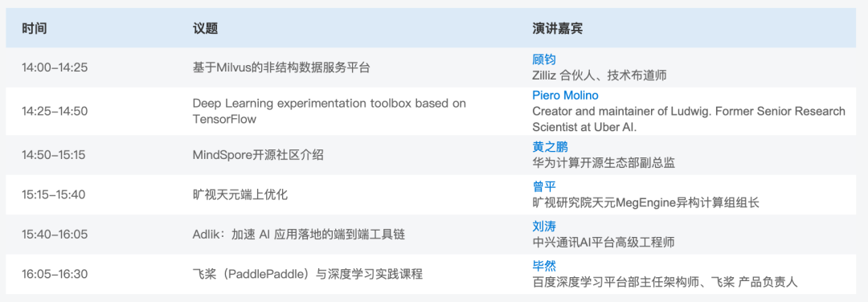
Task: Select the 飞桨 PaddlePaddle course topic
Action: 308,275
